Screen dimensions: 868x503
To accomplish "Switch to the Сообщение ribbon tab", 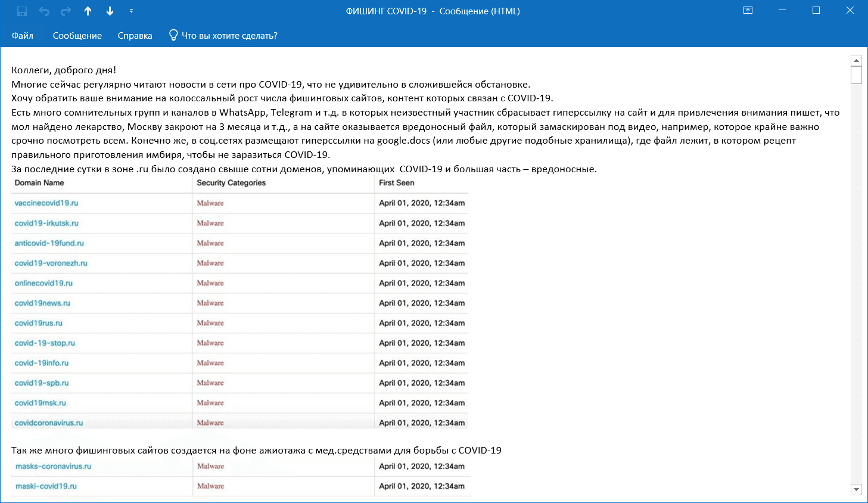I will point(77,36).
